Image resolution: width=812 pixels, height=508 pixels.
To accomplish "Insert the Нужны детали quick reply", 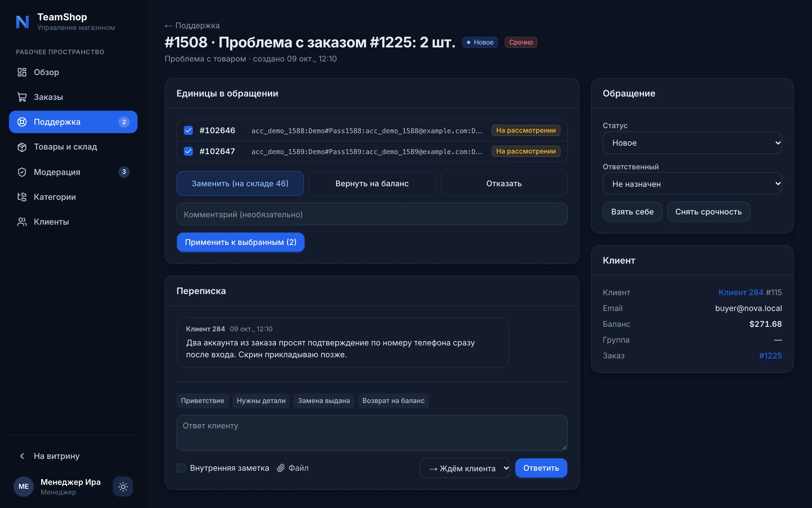I will tap(261, 401).
